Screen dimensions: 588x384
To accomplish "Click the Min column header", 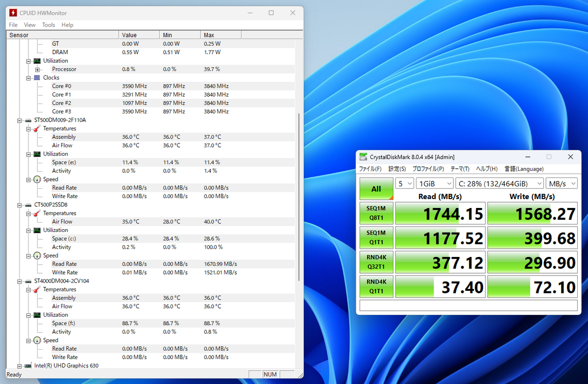I will 180,35.
